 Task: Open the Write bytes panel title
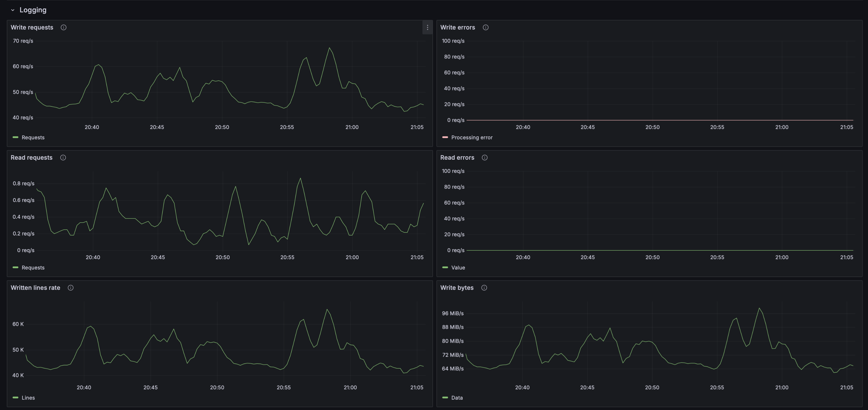457,288
